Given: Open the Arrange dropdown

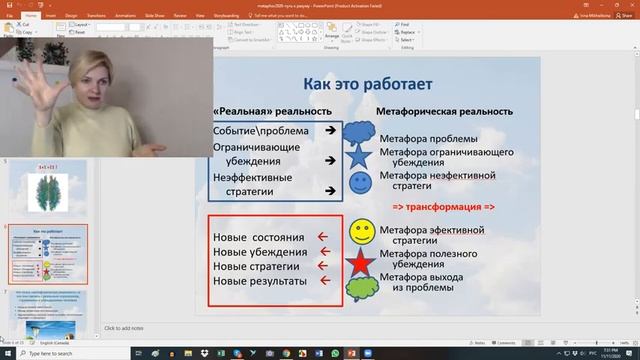Looking at the screenshot, I should pyautogui.click(x=332, y=31).
